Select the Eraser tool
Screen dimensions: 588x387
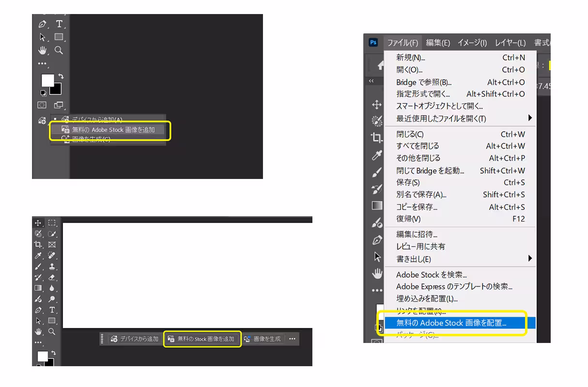(x=52, y=277)
